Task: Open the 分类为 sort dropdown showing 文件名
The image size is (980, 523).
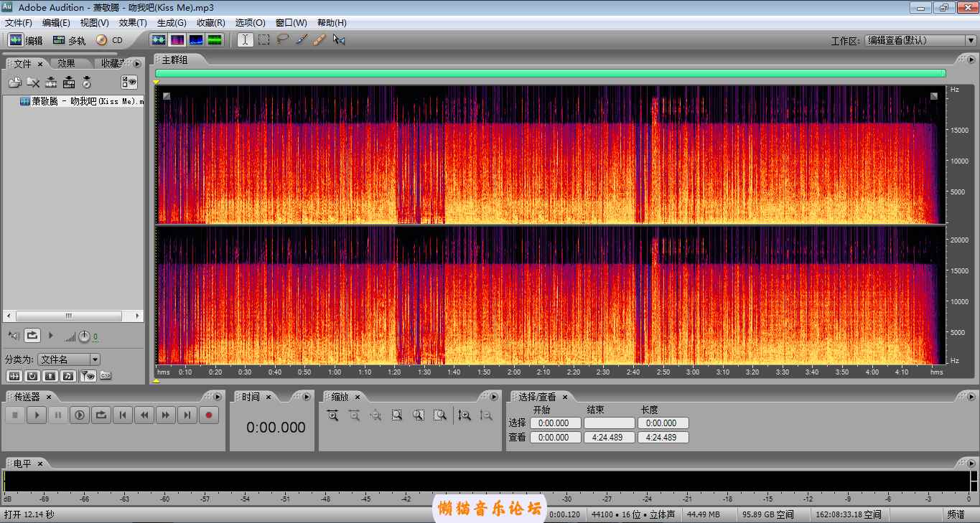Action: pyautogui.click(x=69, y=359)
